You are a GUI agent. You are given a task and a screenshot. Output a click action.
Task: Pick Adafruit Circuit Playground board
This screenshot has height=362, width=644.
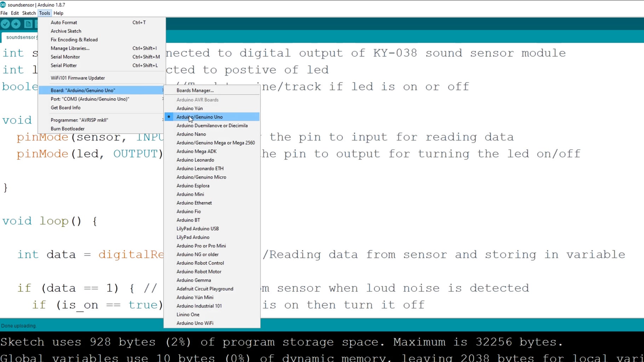[212, 289]
